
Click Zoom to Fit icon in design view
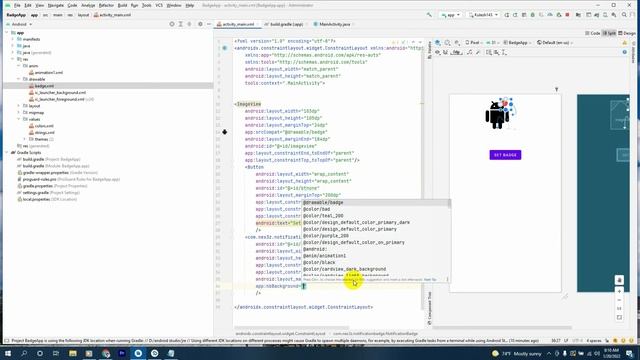click(x=619, y=317)
